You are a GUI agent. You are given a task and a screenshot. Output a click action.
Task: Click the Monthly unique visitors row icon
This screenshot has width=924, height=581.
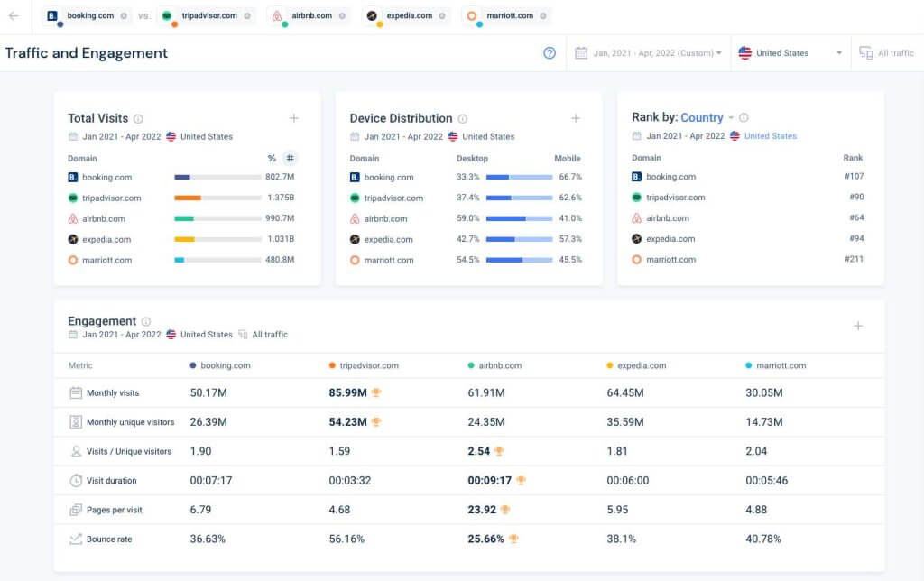tap(76, 422)
